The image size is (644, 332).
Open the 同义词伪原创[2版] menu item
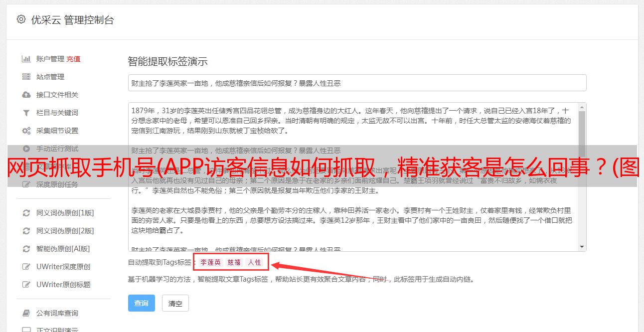coord(65,231)
